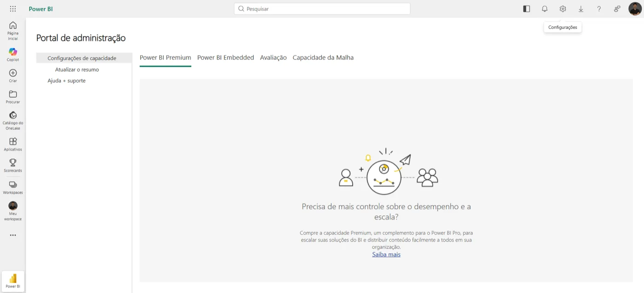Screen dimensions: 644x293
Task: Open Configurações gear icon
Action: 563,9
